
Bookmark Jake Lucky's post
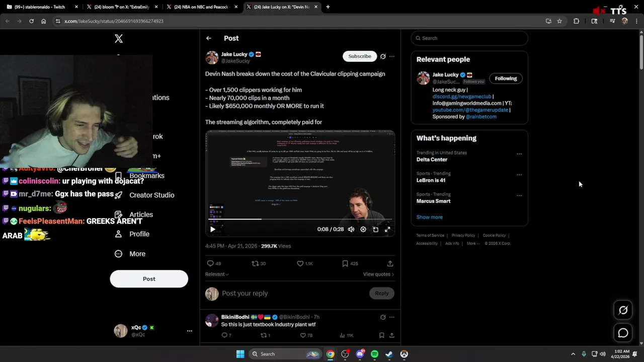tap(350, 263)
